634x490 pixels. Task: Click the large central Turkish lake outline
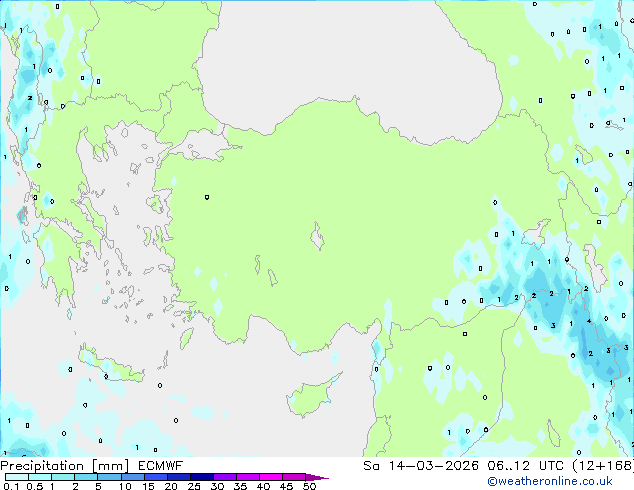click(318, 237)
